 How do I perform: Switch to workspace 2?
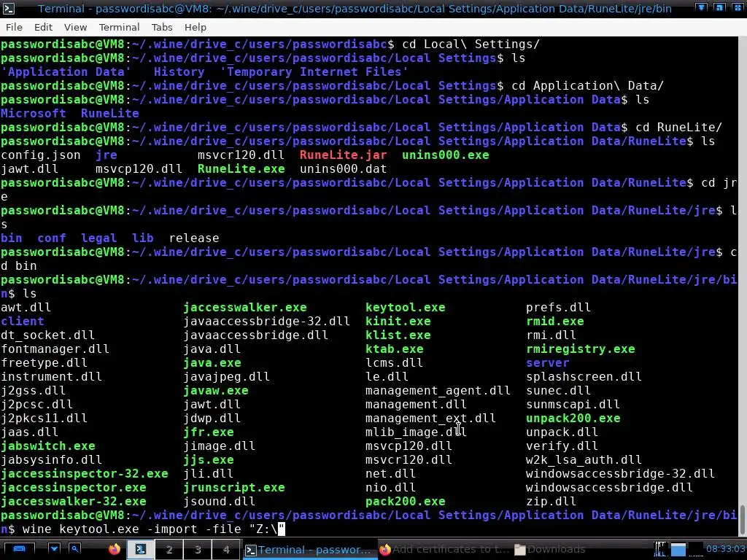[x=169, y=549]
